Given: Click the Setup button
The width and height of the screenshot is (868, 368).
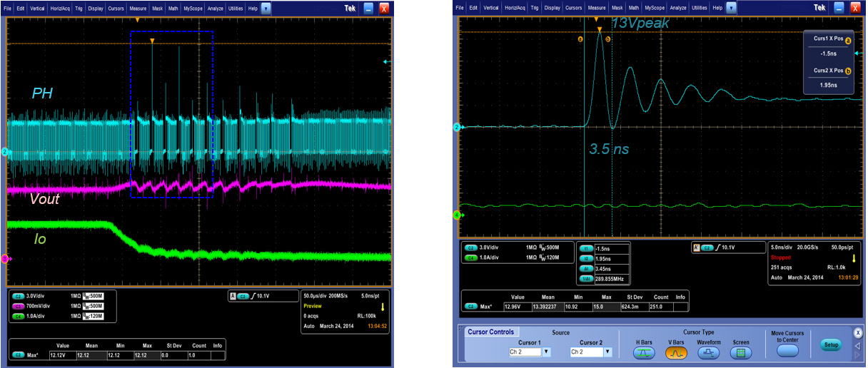Looking at the screenshot, I should pos(830,344).
